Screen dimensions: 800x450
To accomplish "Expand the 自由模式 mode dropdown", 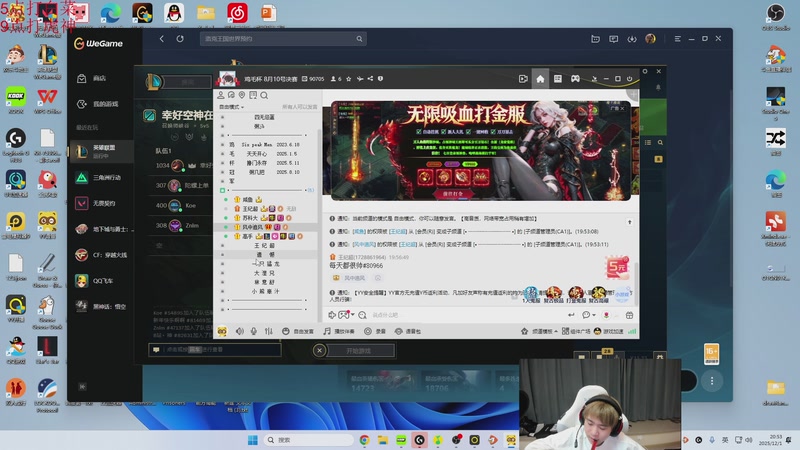I will pos(231,107).
